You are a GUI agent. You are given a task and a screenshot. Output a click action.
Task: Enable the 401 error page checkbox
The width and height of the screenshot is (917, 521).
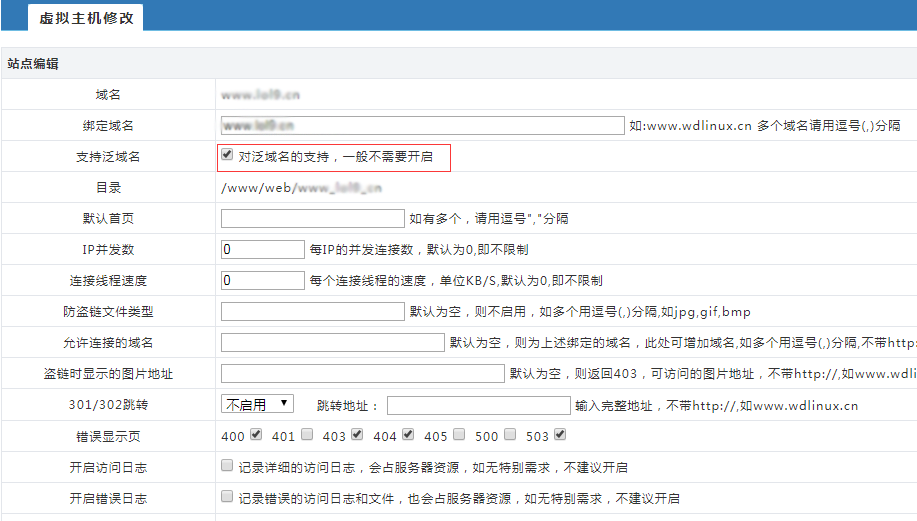(x=307, y=435)
